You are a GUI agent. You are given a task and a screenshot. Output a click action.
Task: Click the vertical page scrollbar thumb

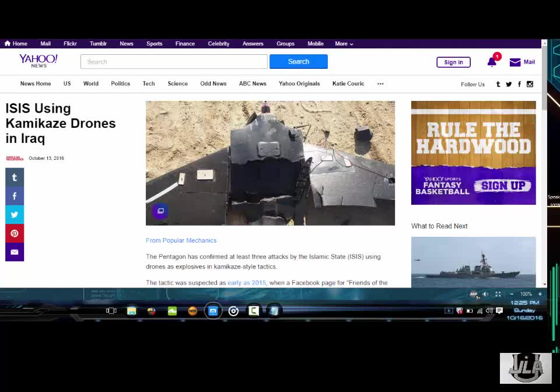544,78
